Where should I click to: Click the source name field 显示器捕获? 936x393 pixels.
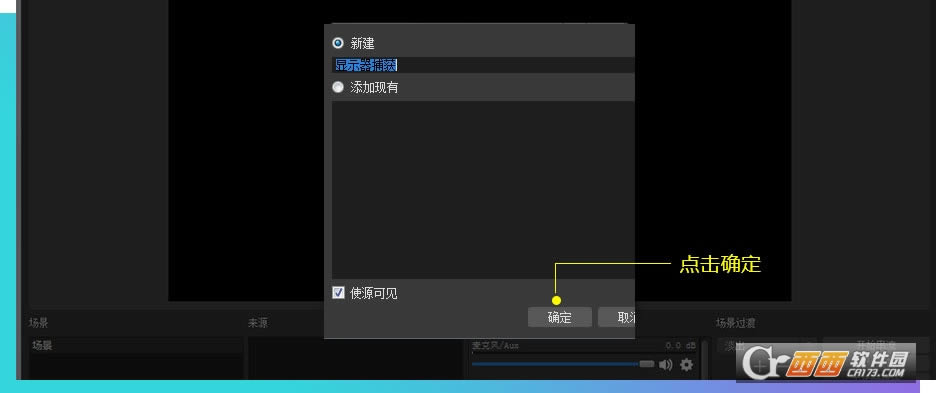coord(483,65)
